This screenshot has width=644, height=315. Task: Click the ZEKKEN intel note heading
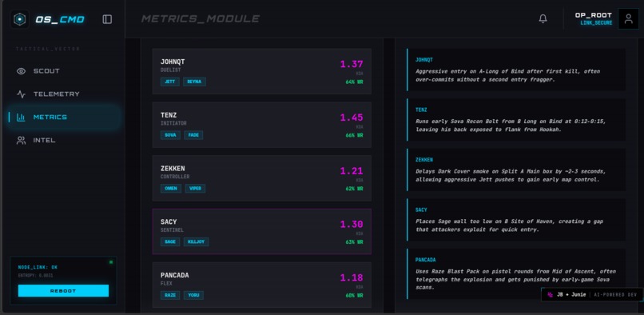point(423,160)
